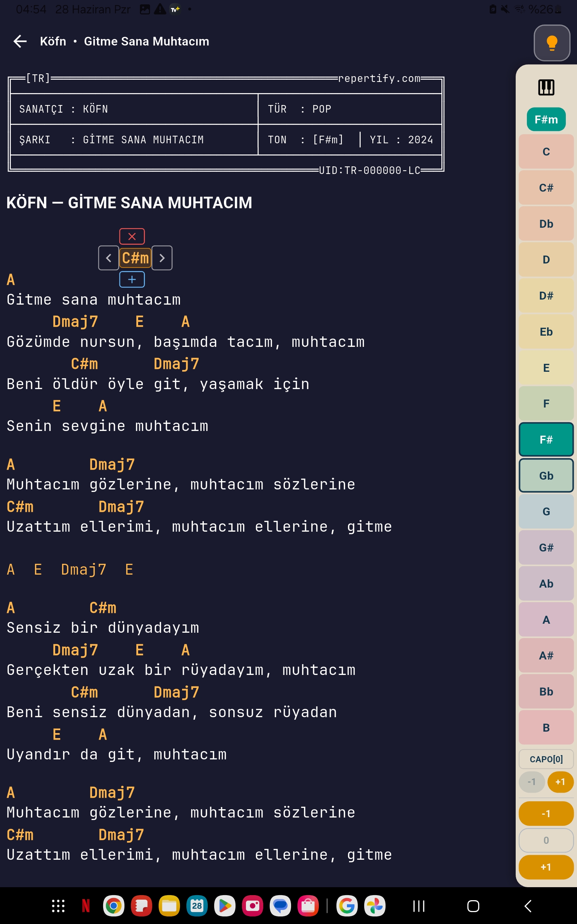577x924 pixels.
Task: Select the F#m key badge
Action: click(546, 119)
